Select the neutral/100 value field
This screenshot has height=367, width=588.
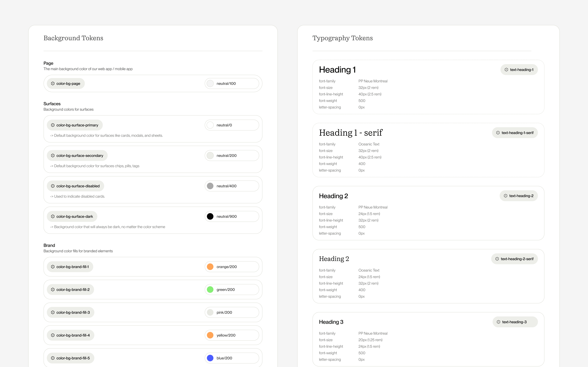point(232,83)
